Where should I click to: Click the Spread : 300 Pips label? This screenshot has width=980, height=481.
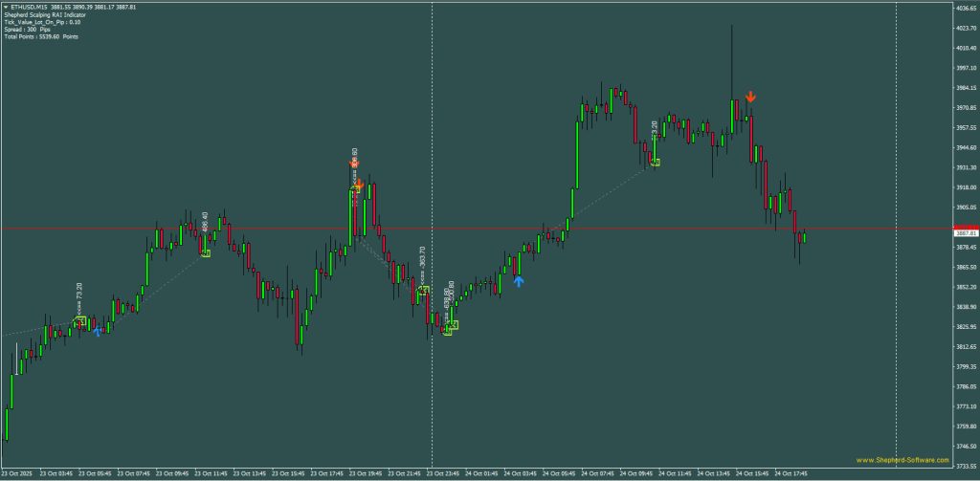pyautogui.click(x=27, y=30)
